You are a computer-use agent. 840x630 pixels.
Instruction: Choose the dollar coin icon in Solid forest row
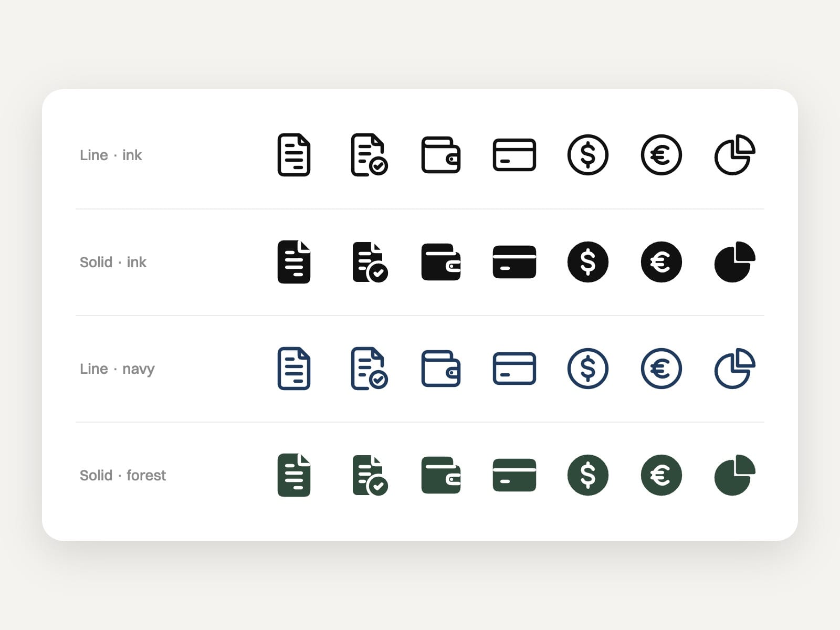(x=588, y=475)
